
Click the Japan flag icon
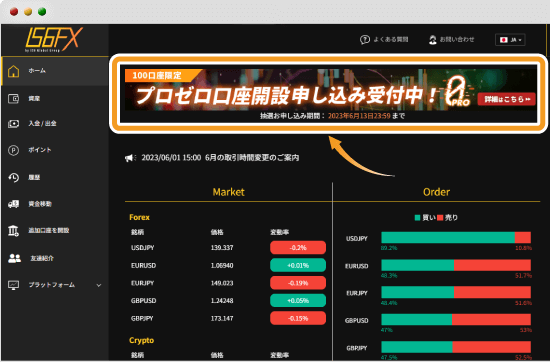[504, 40]
